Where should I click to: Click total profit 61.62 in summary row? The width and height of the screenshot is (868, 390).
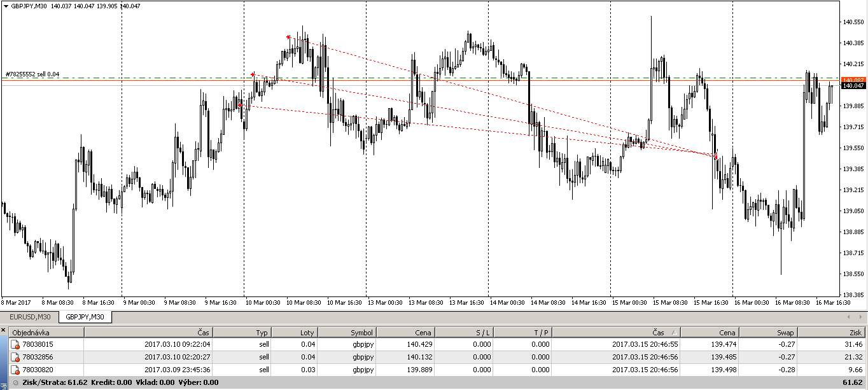[853, 382]
